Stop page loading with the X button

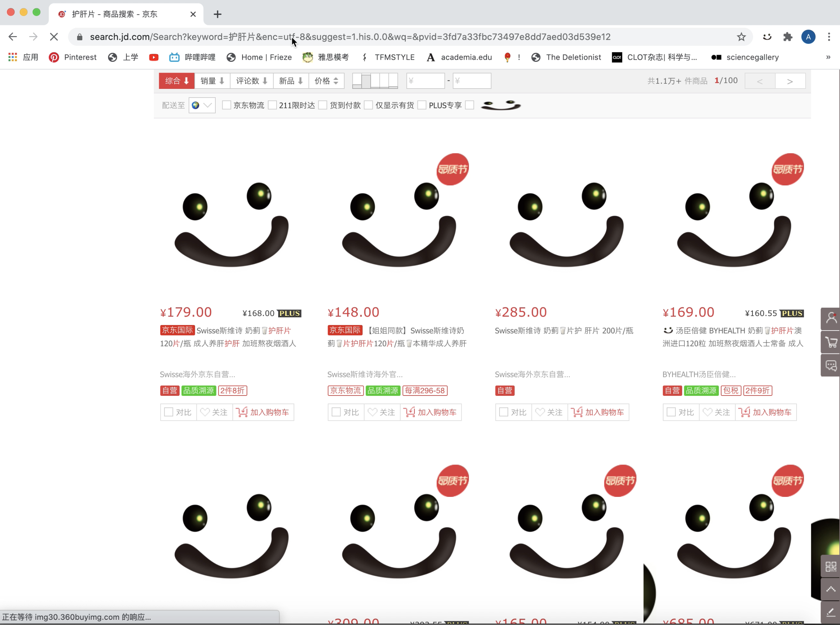point(54,37)
